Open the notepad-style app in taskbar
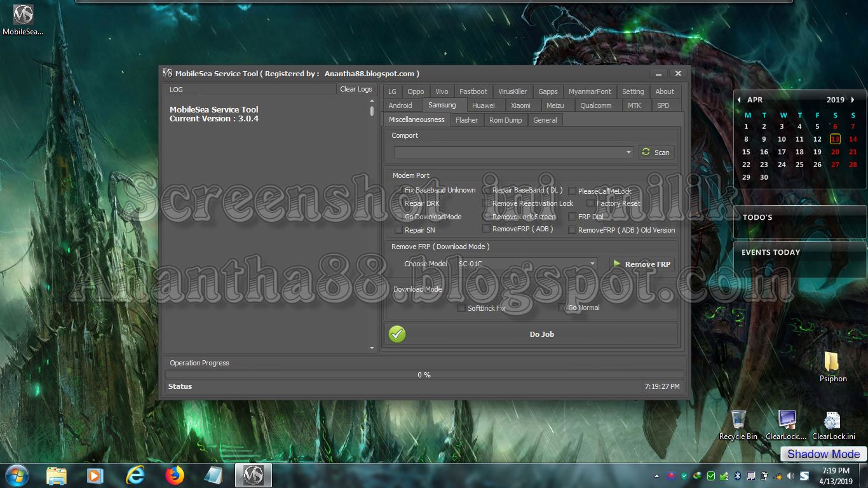Image resolution: width=868 pixels, height=488 pixels. click(x=214, y=475)
